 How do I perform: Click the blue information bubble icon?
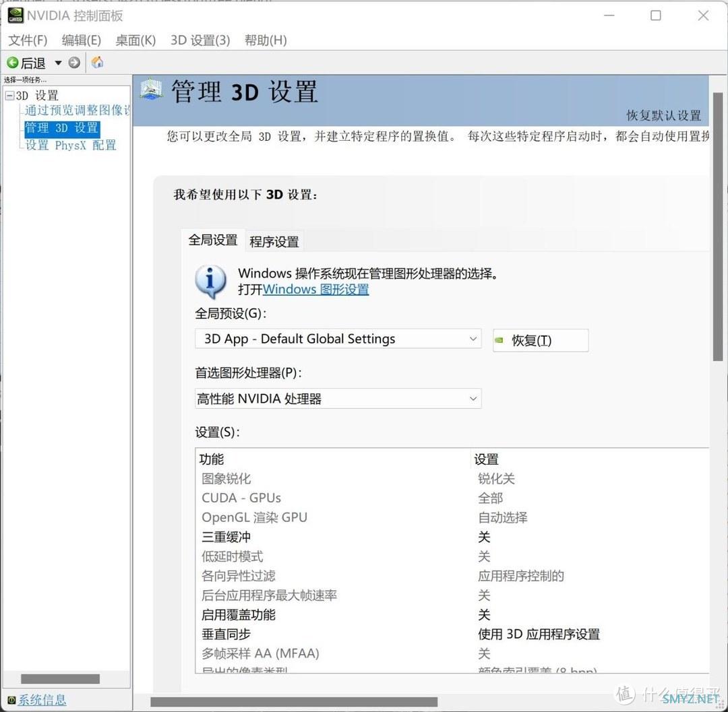[210, 281]
